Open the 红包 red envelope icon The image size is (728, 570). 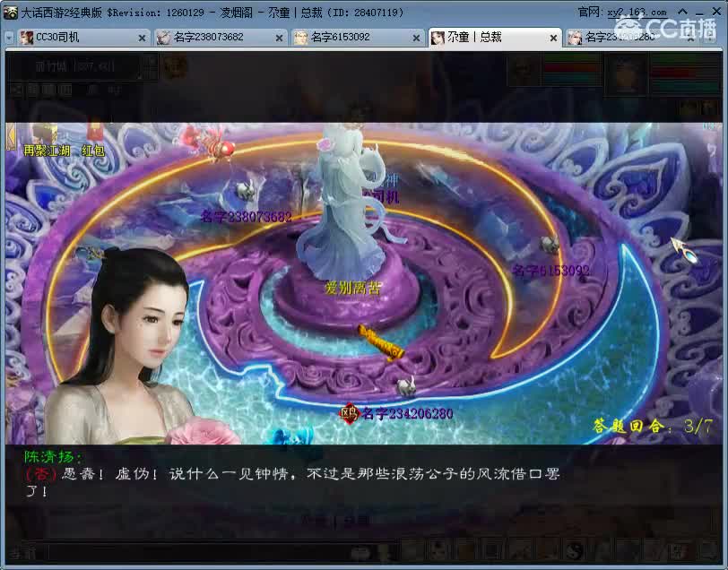point(93,140)
